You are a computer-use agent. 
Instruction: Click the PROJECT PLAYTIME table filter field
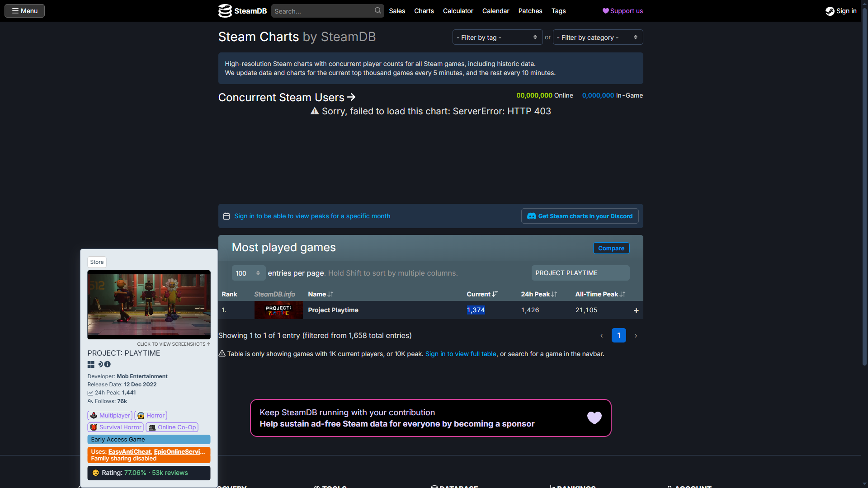coord(580,273)
